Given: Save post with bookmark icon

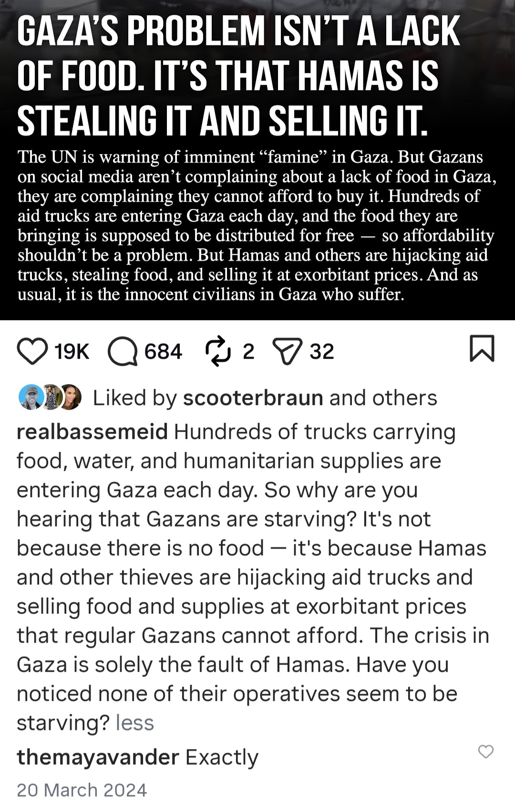Looking at the screenshot, I should coord(482,348).
